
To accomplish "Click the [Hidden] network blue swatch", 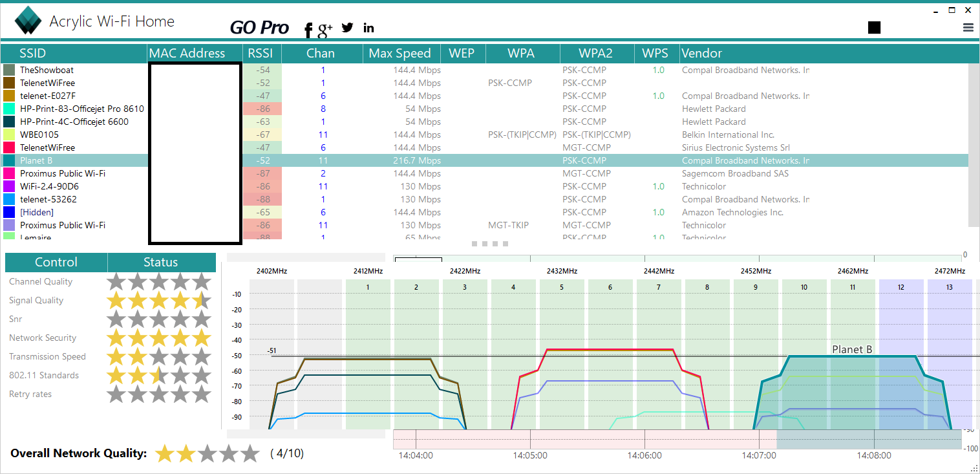I will 9,212.
